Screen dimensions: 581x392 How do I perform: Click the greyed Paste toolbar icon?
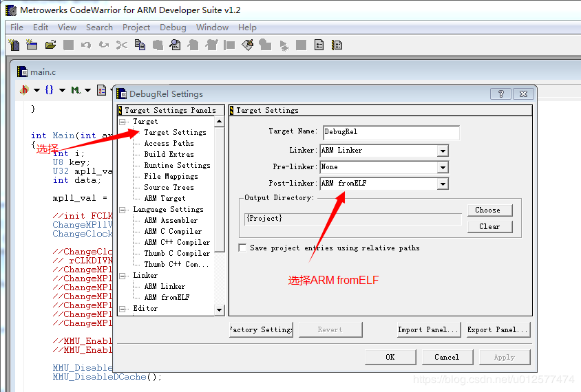pos(158,45)
